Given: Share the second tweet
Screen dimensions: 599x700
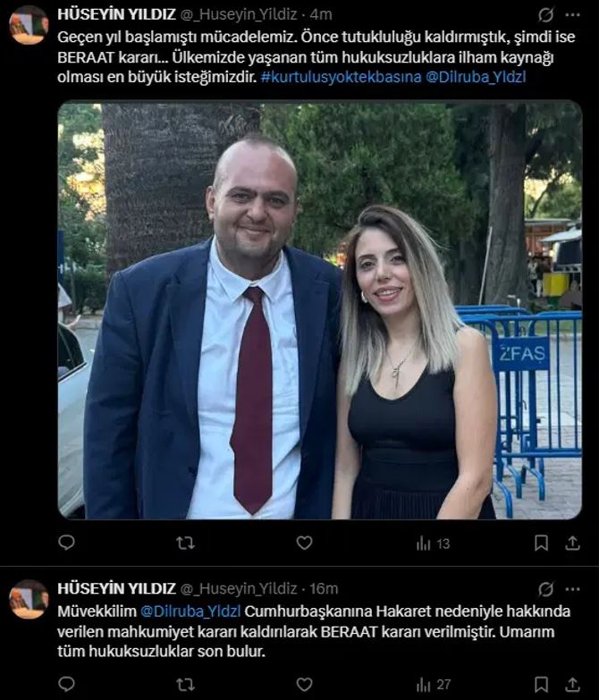Looking at the screenshot, I should click(x=572, y=684).
